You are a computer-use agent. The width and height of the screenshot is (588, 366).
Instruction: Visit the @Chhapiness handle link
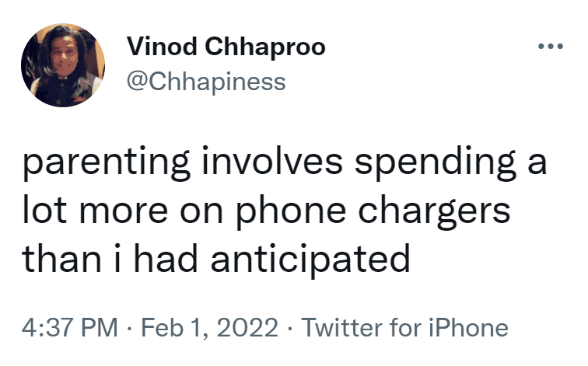(x=206, y=82)
